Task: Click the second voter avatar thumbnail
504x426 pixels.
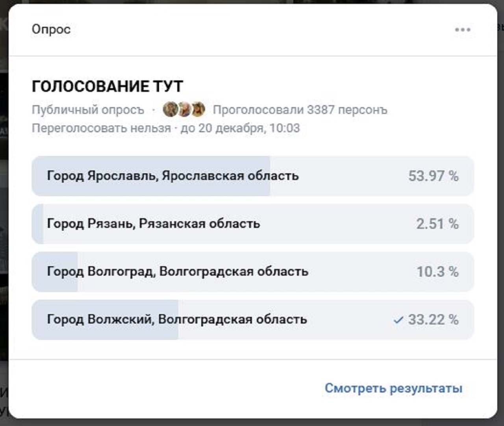Action: coord(184,109)
